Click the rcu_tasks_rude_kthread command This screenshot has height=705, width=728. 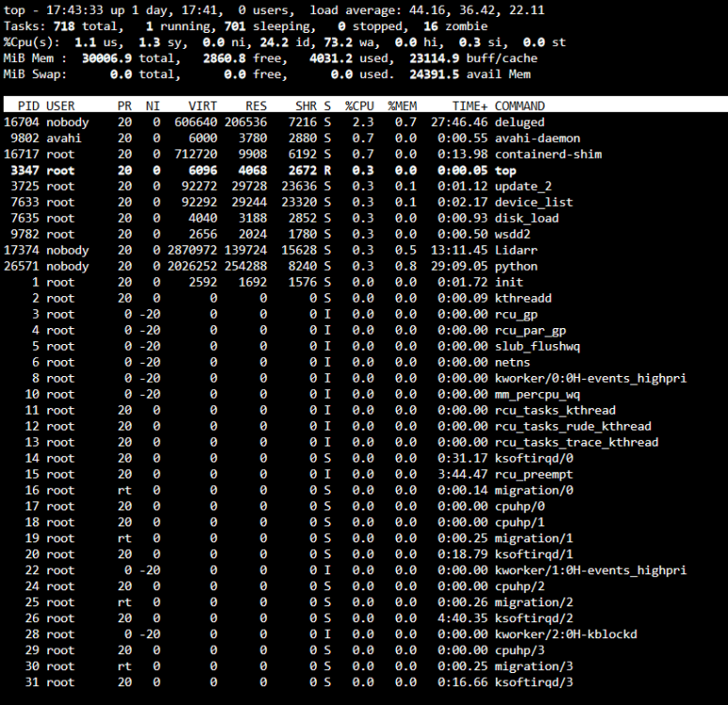point(574,427)
